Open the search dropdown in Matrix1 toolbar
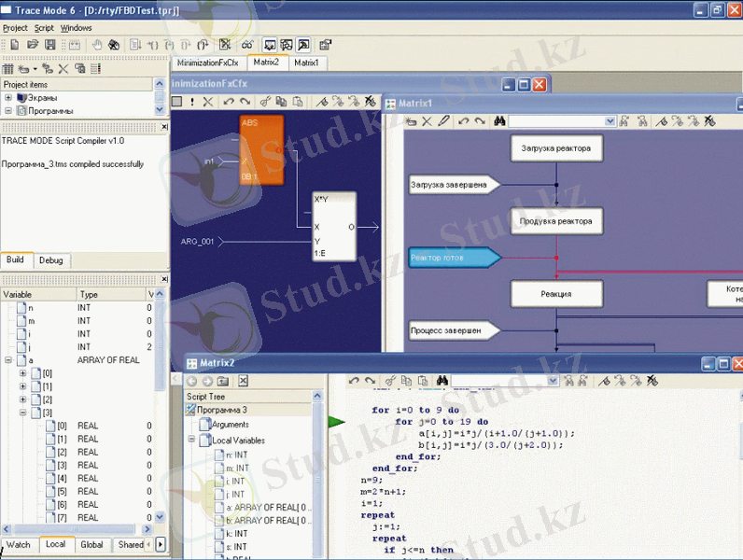Viewport: 743px width, 560px height. coord(610,121)
